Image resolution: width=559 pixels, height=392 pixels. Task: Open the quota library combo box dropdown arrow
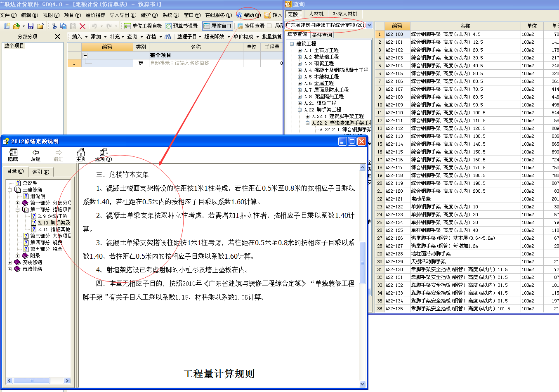(x=370, y=25)
